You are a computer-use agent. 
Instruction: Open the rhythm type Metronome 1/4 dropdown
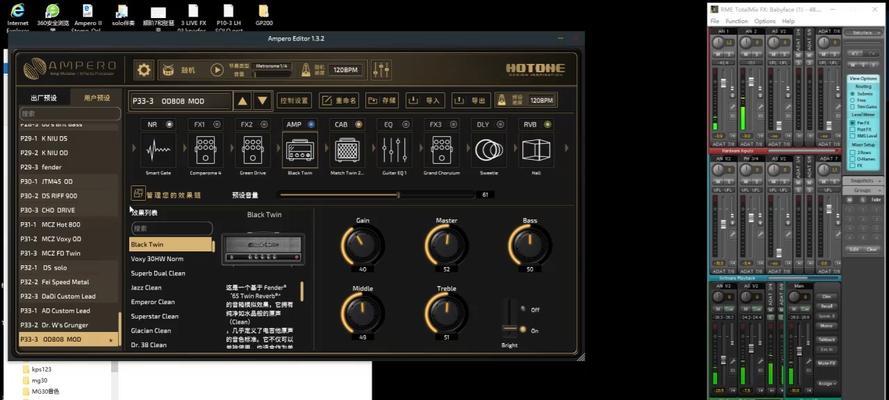(273, 66)
